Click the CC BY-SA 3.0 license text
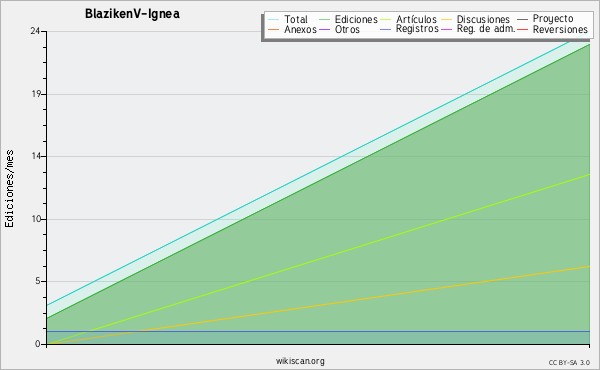 569,363
